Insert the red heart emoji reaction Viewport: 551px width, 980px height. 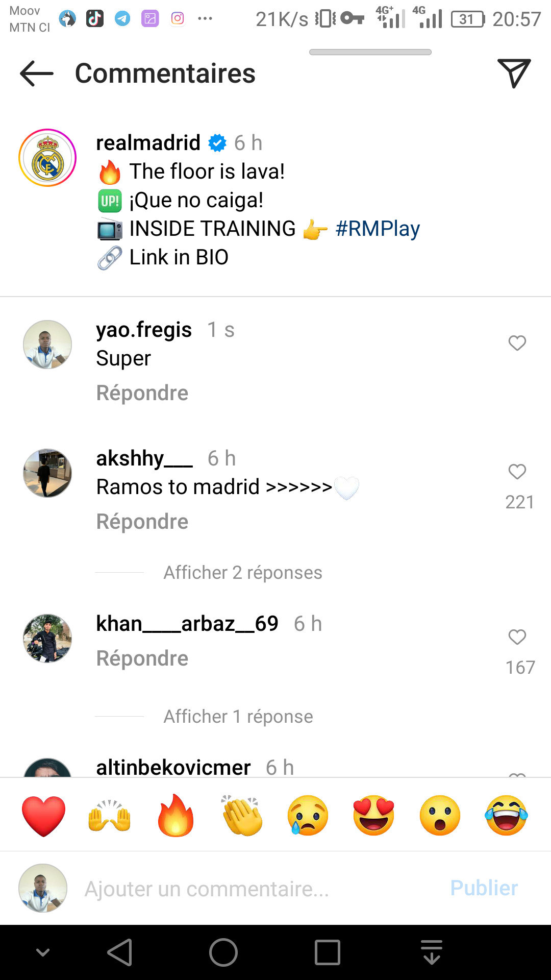(44, 816)
